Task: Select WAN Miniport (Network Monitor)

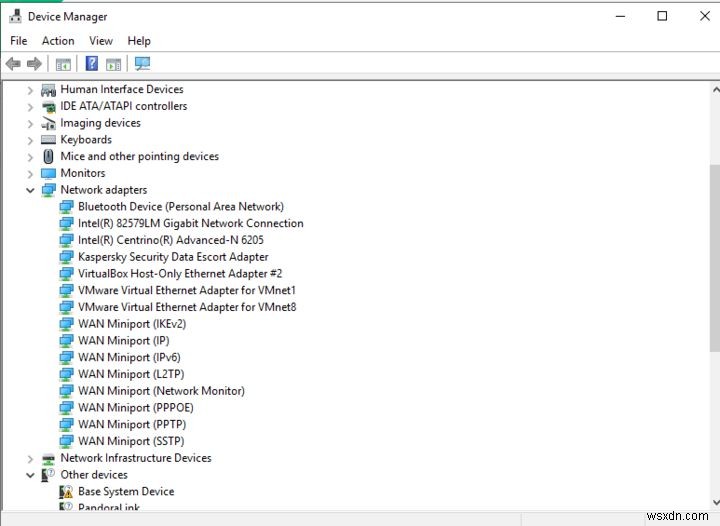Action: coord(162,391)
